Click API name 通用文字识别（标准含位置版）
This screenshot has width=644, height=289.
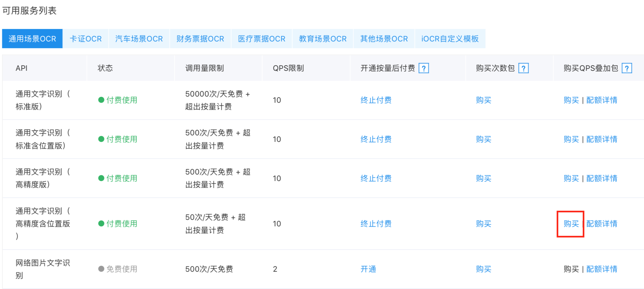[43, 139]
